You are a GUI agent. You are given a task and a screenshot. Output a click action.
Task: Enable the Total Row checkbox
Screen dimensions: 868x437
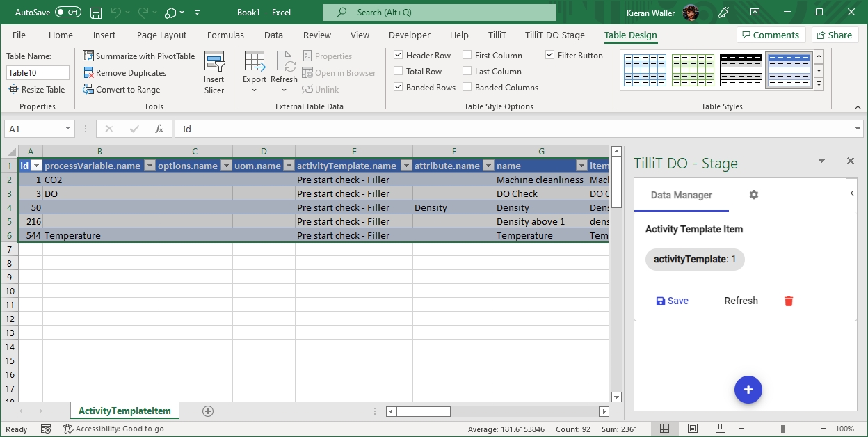pos(399,72)
